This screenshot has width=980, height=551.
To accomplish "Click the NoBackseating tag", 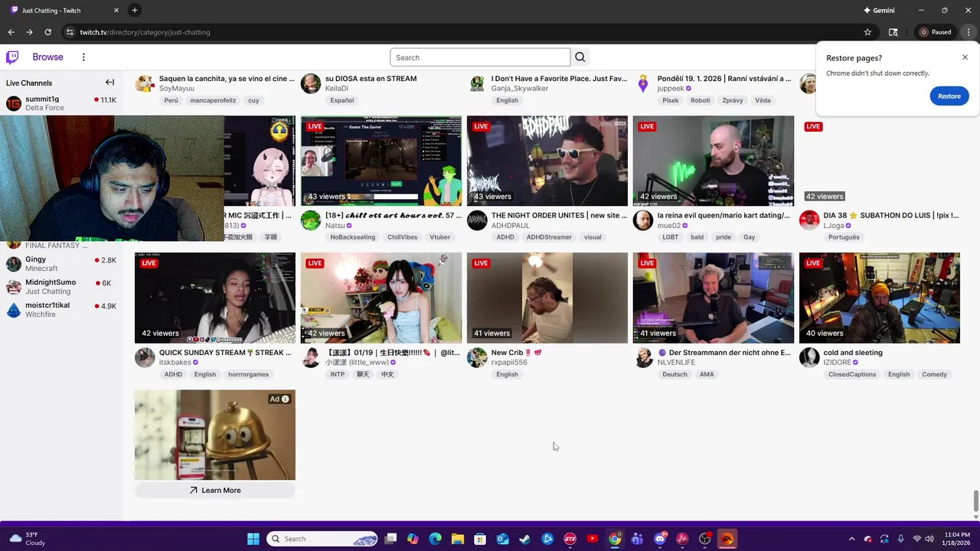I will (x=353, y=238).
